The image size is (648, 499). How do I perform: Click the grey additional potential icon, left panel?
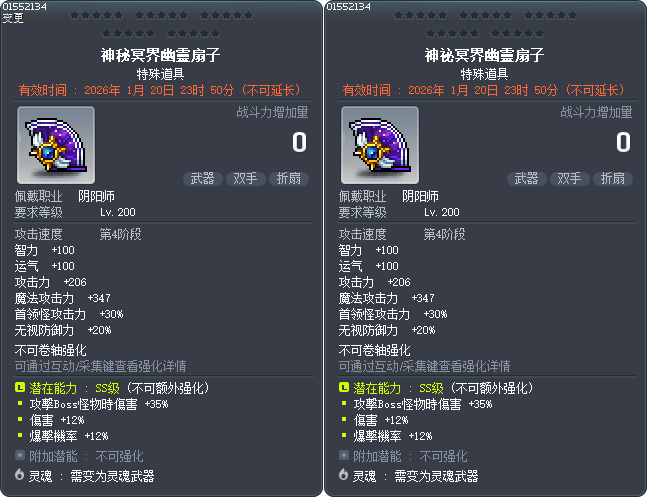click(x=20, y=455)
